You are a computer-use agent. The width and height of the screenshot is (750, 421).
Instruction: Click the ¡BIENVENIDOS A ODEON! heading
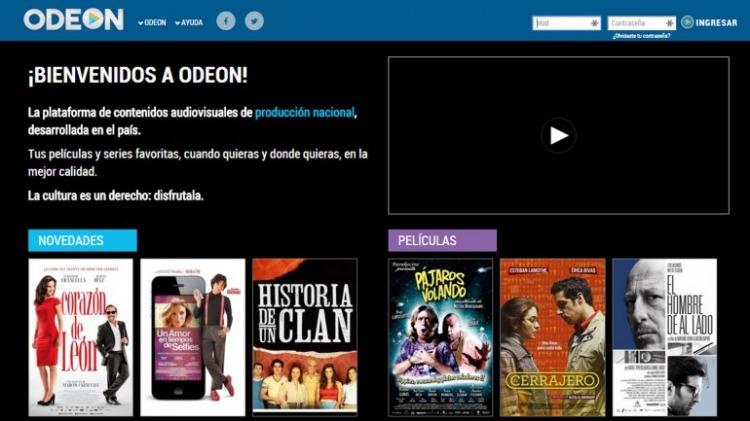138,75
